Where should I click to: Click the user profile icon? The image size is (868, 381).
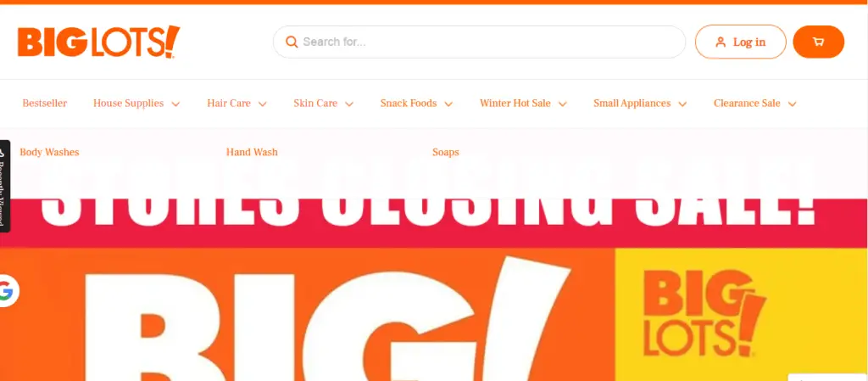point(721,42)
